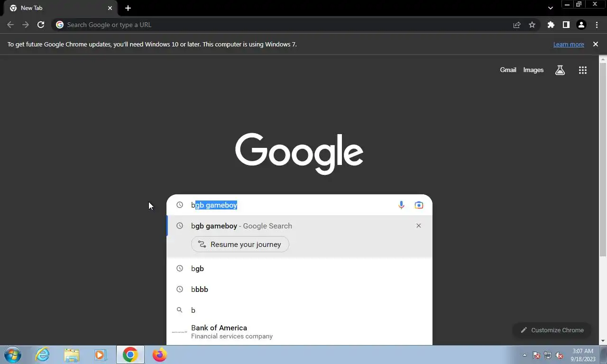Remove the bgb gameboy suggestion
Viewport: 607px width, 364px height.
[x=418, y=226]
